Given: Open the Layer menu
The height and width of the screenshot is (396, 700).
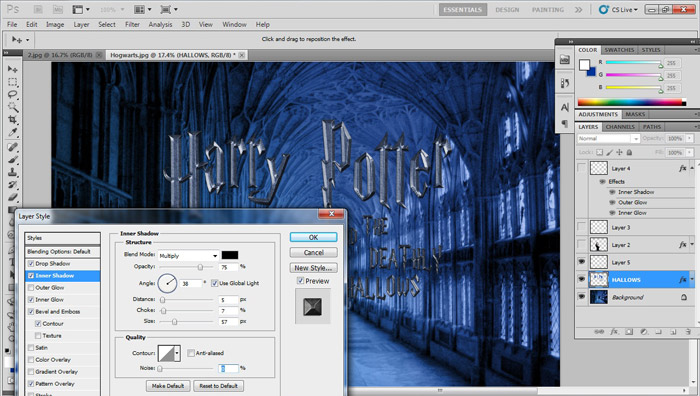Looking at the screenshot, I should [x=81, y=25].
